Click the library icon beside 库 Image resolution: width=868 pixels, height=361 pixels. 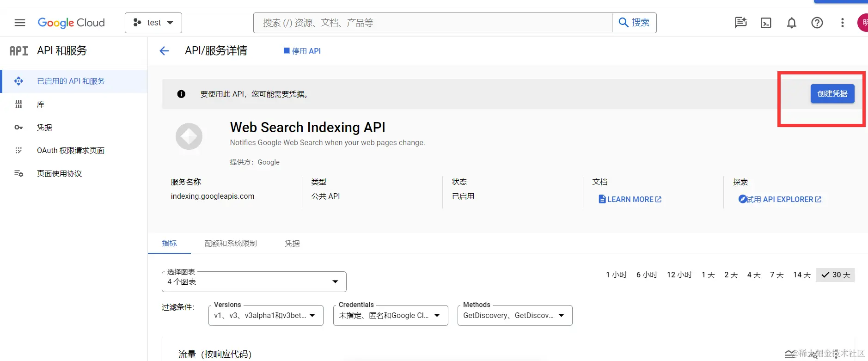pyautogui.click(x=18, y=104)
